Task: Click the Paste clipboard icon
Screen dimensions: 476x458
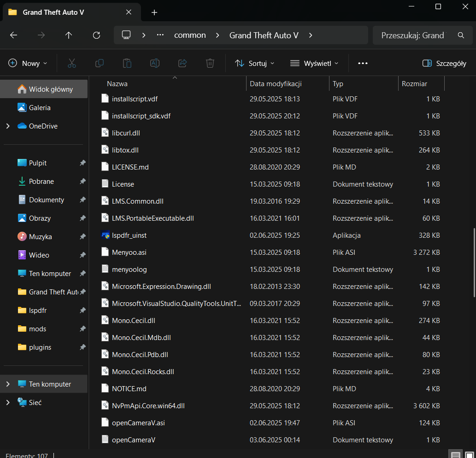Action: 127,63
